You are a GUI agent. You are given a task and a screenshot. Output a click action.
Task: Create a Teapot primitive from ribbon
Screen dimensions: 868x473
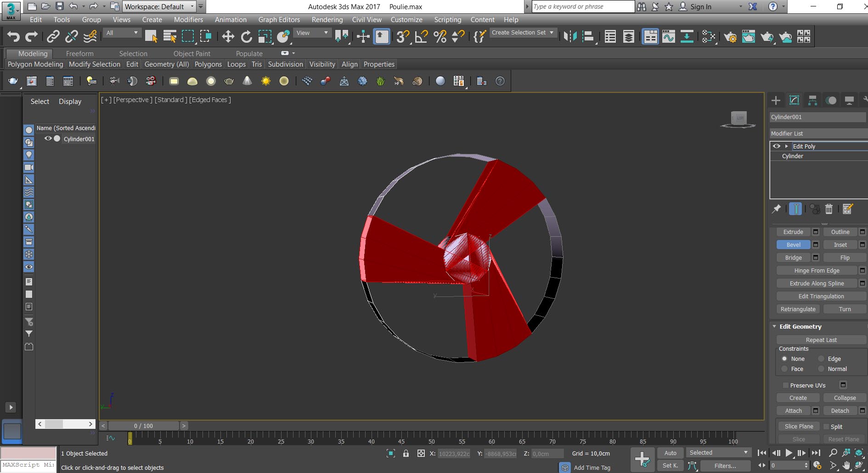[x=13, y=81]
